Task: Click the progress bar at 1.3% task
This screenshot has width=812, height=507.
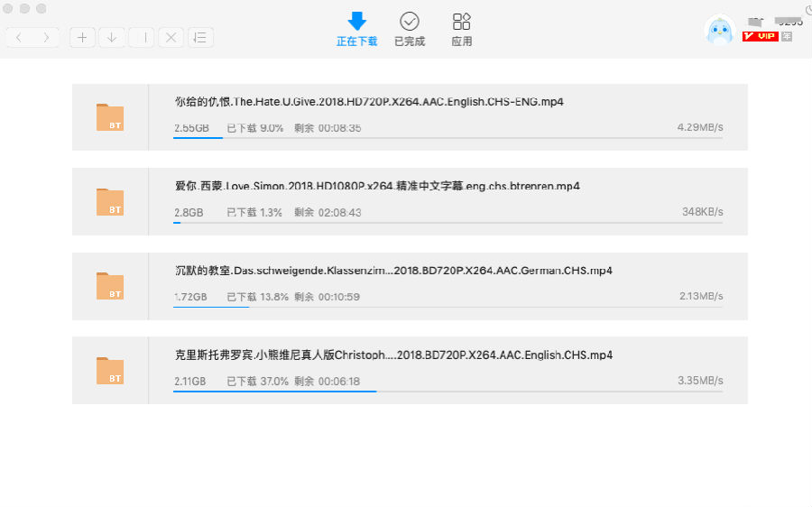Action: click(x=448, y=223)
